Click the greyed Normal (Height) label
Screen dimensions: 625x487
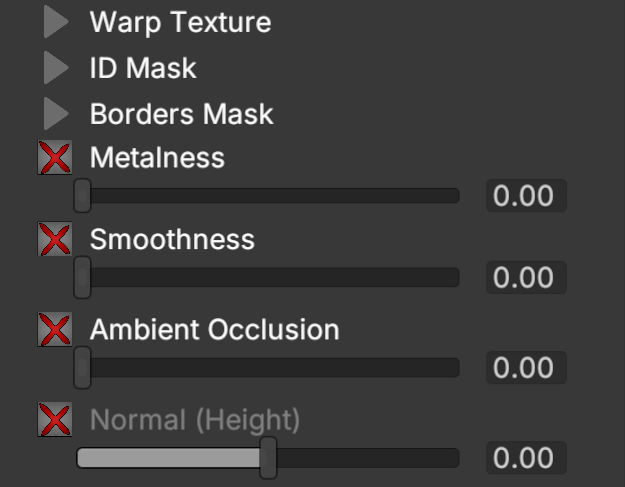point(195,420)
